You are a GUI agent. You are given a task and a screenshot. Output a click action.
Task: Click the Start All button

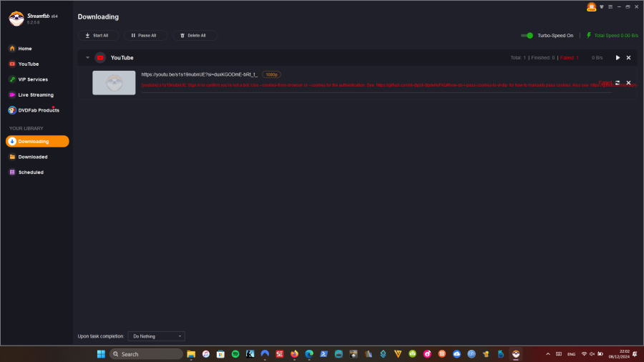tap(98, 36)
